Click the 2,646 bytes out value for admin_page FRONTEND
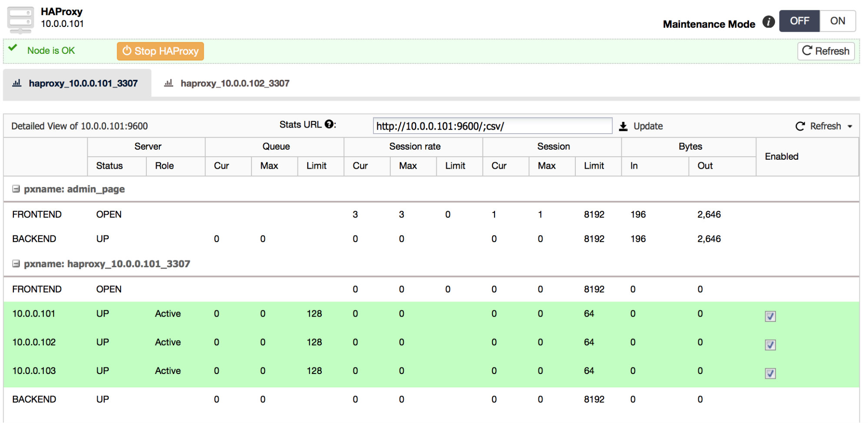Image resolution: width=868 pixels, height=423 pixels. point(709,214)
